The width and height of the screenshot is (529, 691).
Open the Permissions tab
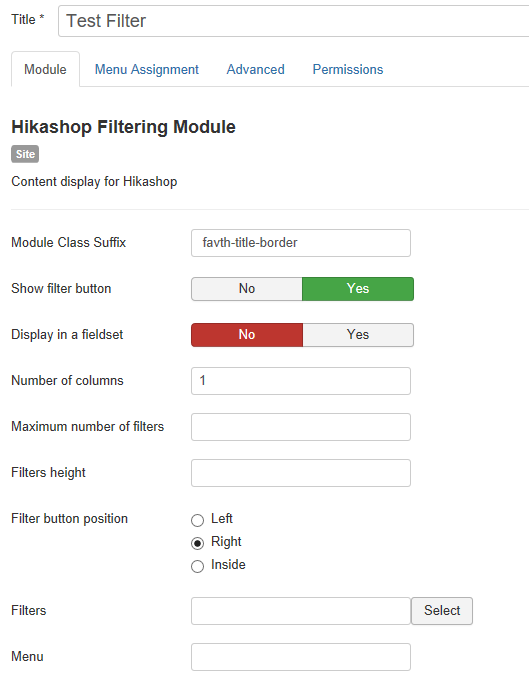(x=348, y=69)
